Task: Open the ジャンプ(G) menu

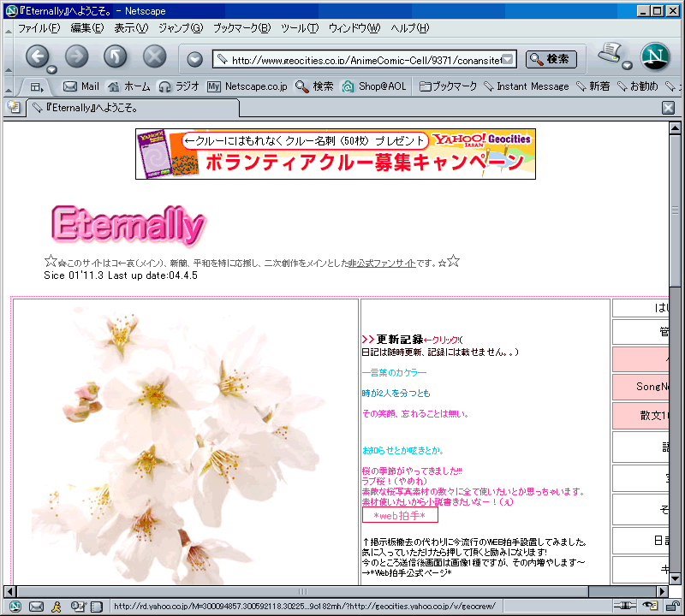Action: pos(181,28)
